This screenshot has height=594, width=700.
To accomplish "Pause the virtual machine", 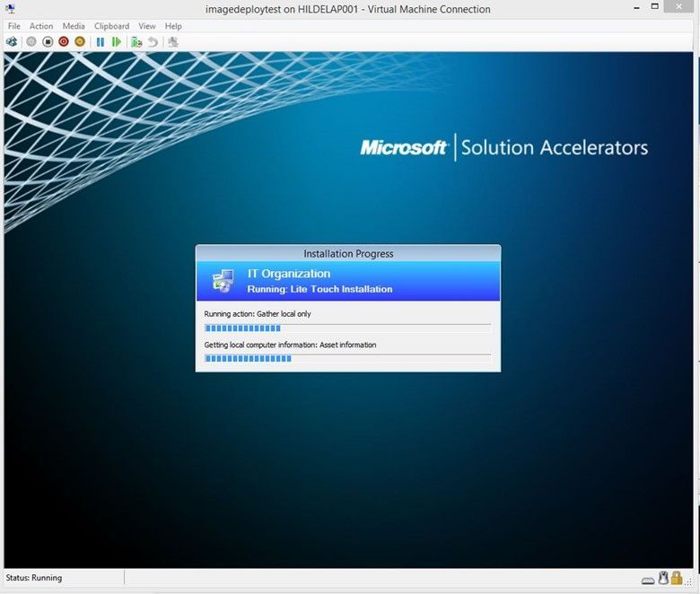I will point(101,42).
